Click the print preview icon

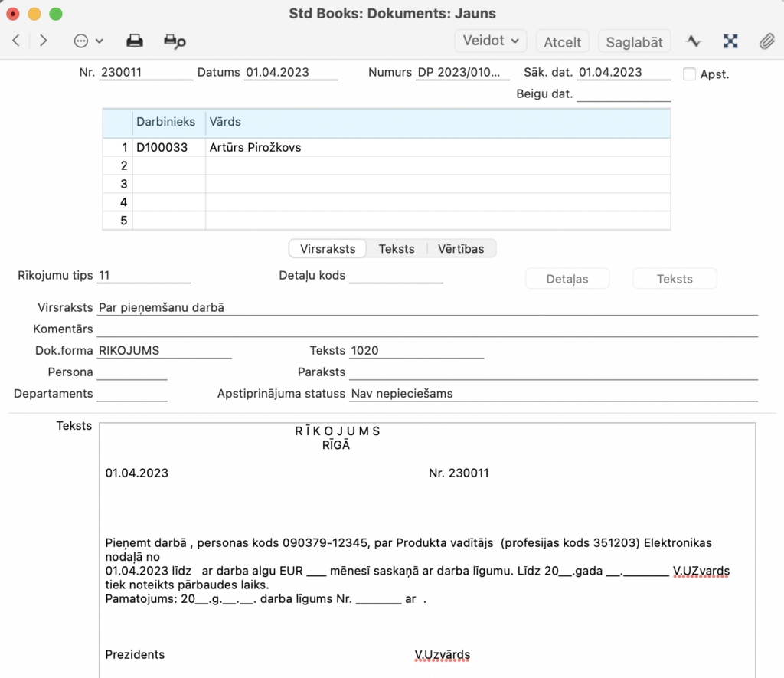[x=175, y=41]
